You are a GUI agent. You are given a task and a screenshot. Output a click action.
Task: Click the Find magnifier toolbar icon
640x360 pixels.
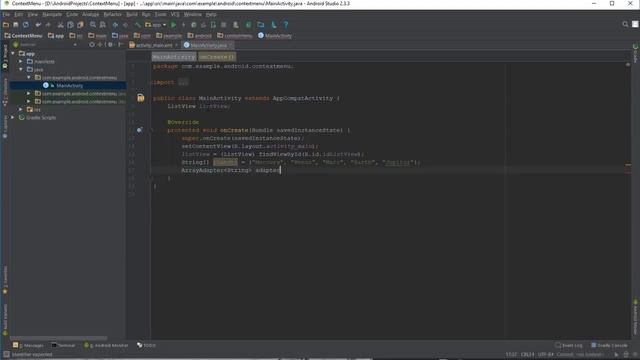[x=93, y=25]
